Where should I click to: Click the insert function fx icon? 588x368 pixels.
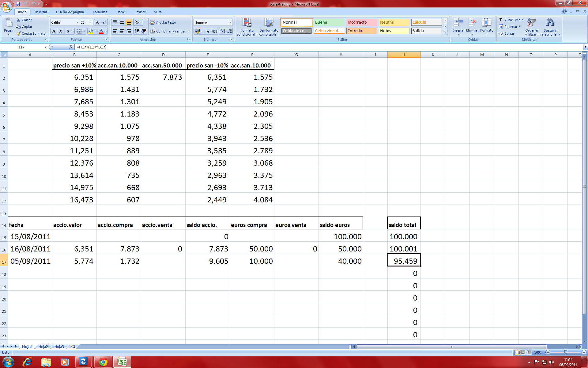pos(71,47)
